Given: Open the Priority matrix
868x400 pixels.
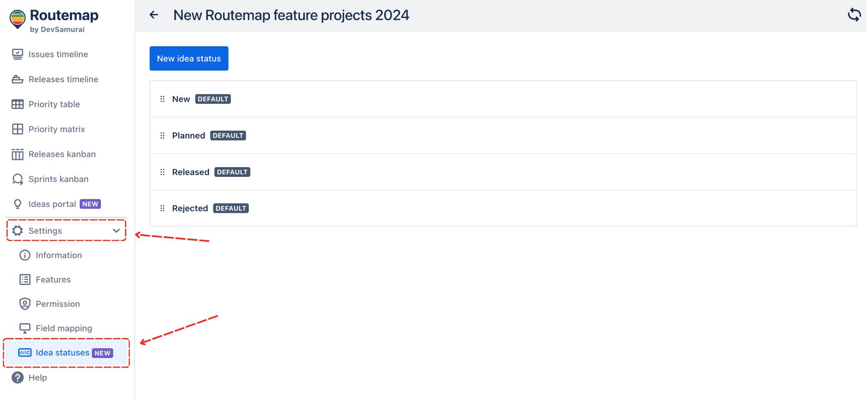Looking at the screenshot, I should pyautogui.click(x=57, y=129).
